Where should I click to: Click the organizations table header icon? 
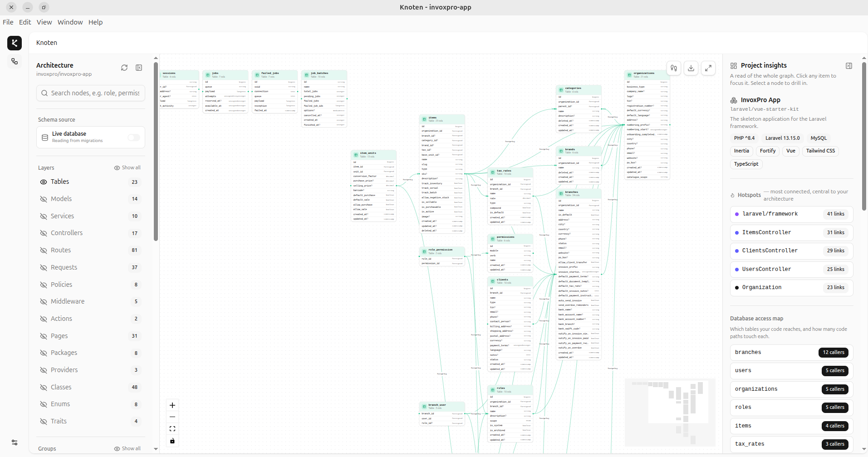coord(629,75)
